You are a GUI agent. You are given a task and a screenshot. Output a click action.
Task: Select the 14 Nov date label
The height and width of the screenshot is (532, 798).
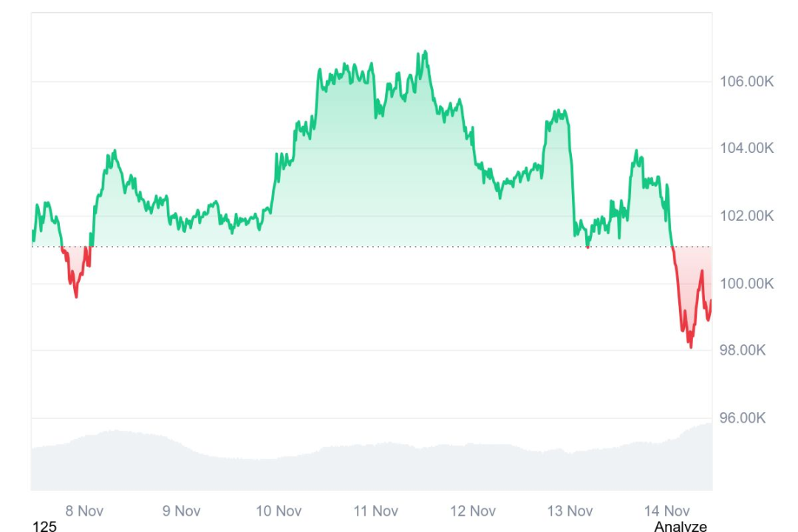pos(666,511)
